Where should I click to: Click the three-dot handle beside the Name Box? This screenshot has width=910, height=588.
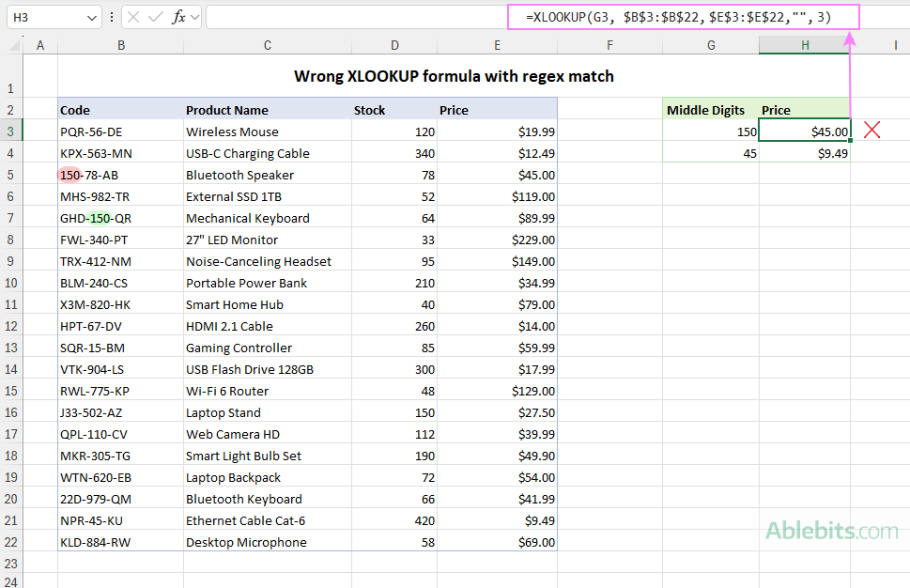pyautogui.click(x=111, y=16)
